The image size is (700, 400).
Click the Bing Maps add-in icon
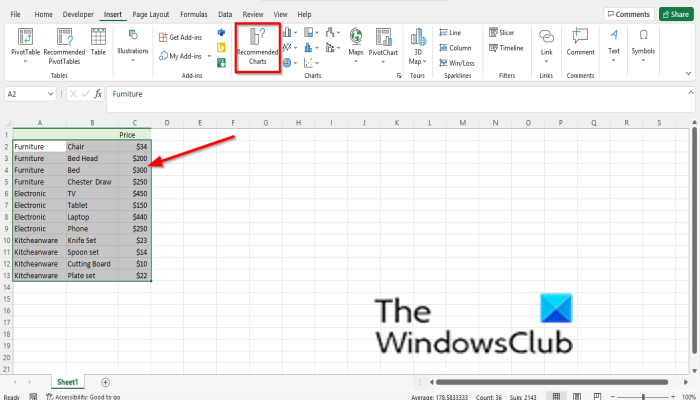[221, 47]
